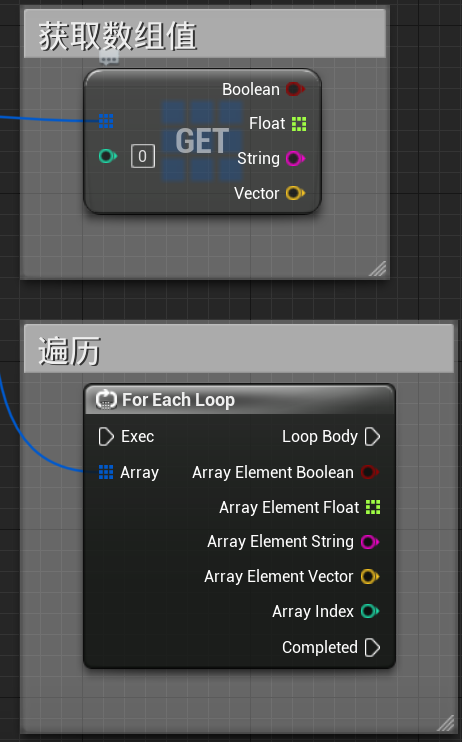The width and height of the screenshot is (462, 742).
Task: Select the Array Element Float output pin
Action: [373, 507]
